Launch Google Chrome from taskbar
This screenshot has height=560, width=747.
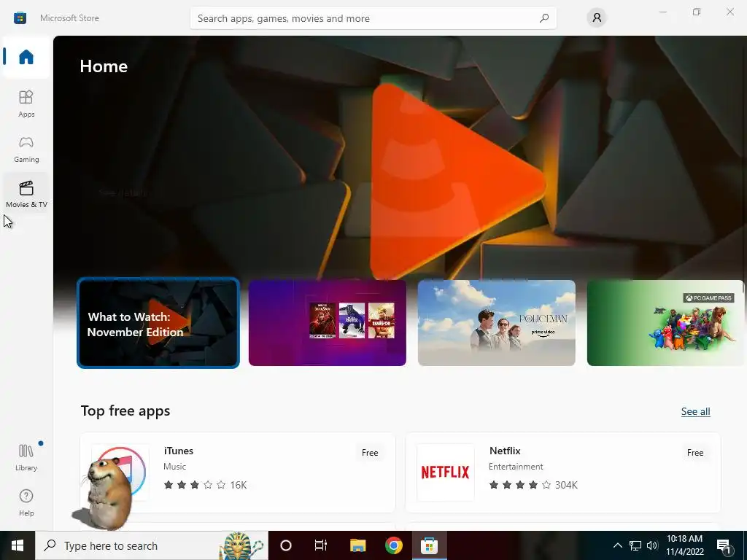(x=393, y=545)
